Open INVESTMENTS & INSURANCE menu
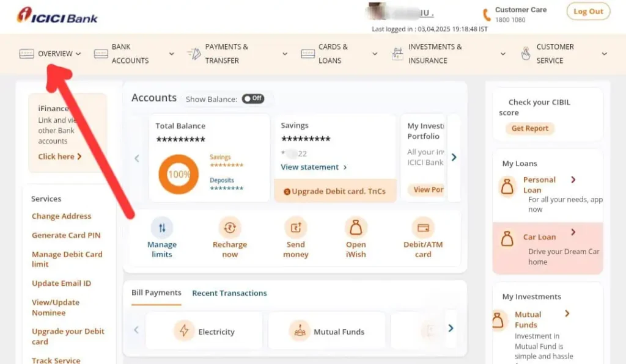 click(x=435, y=54)
